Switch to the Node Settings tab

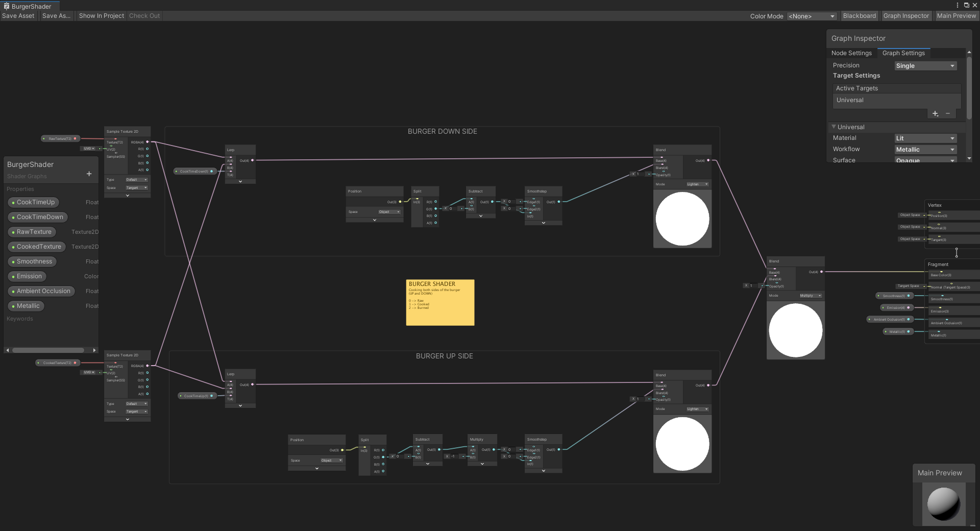[x=851, y=53]
